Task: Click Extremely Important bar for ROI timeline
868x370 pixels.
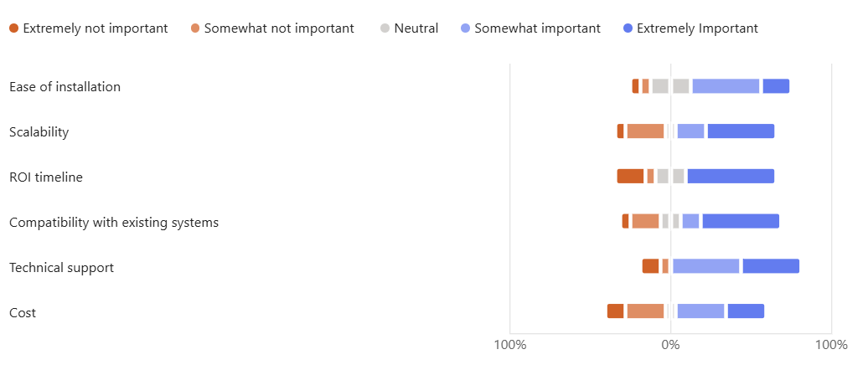Action: [x=731, y=177]
